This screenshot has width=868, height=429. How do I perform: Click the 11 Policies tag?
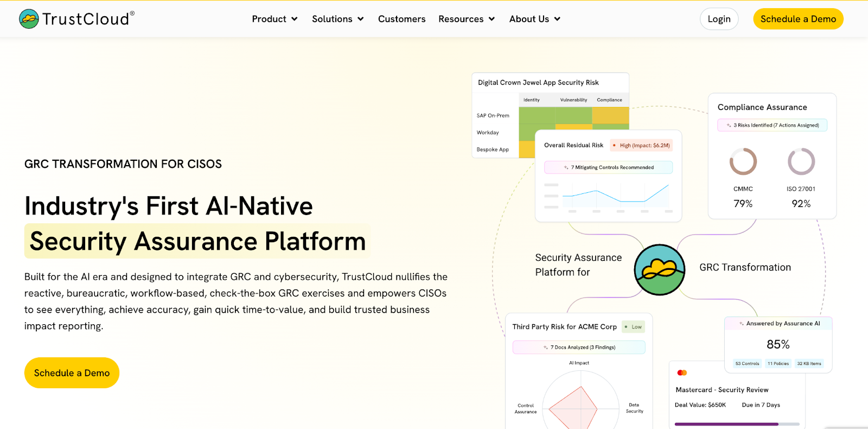pos(778,364)
